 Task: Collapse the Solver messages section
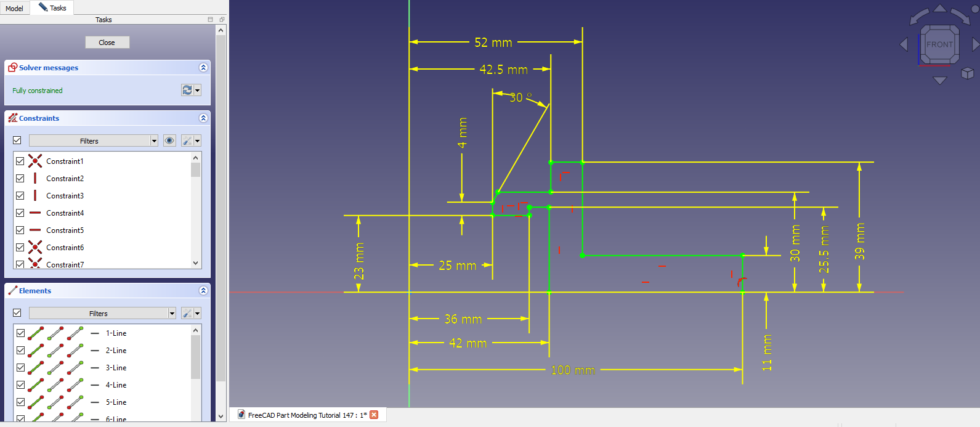pyautogui.click(x=203, y=68)
